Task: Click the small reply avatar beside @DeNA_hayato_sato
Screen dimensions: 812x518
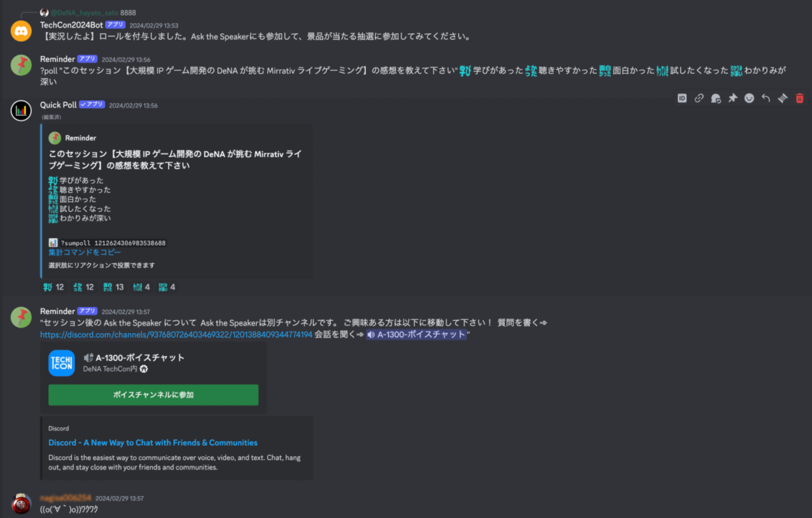Action: tap(44, 12)
